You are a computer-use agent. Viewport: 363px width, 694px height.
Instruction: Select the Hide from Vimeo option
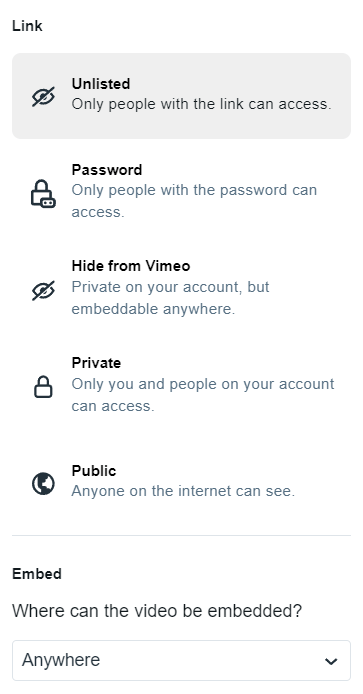pyautogui.click(x=182, y=287)
